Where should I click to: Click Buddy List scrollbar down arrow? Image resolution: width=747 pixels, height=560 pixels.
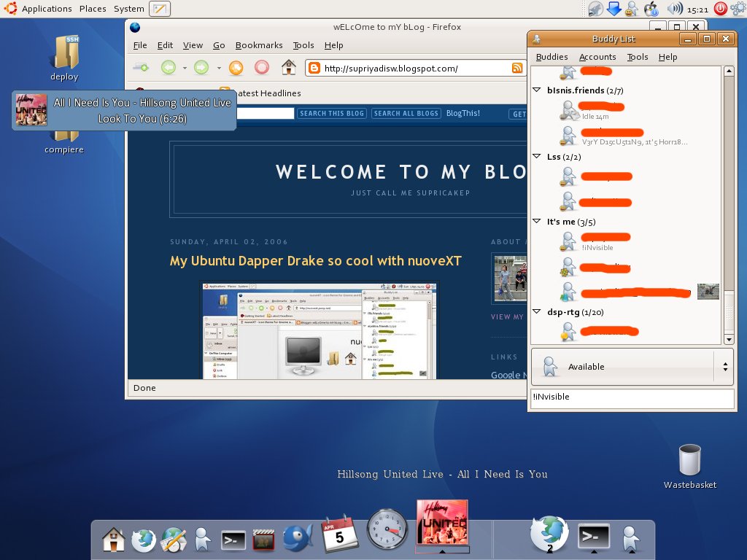click(729, 339)
